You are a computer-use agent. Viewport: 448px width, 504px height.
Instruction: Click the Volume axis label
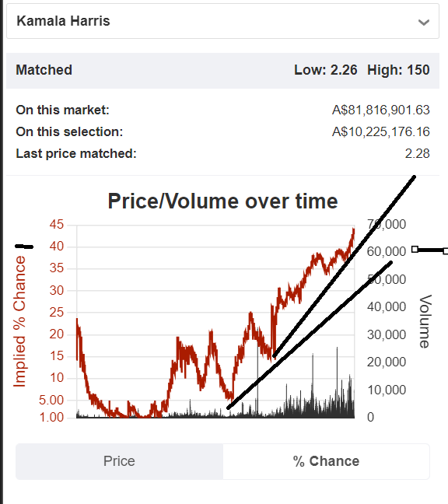(x=425, y=321)
